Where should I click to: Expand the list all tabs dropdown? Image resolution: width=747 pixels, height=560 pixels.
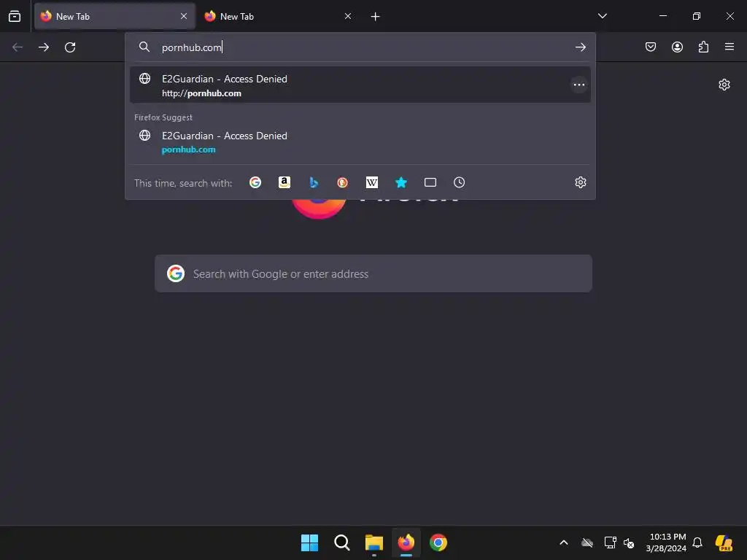click(x=602, y=16)
